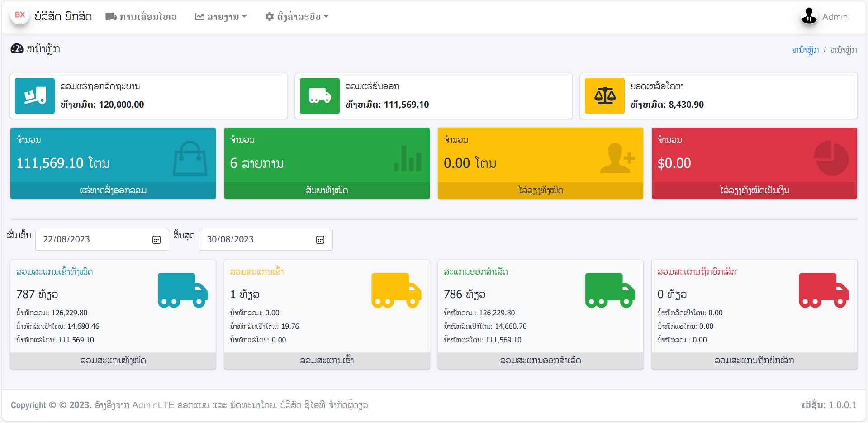Screen dimensions: 868x423
Task: Click the yellow balance scale icon
Action: (605, 96)
